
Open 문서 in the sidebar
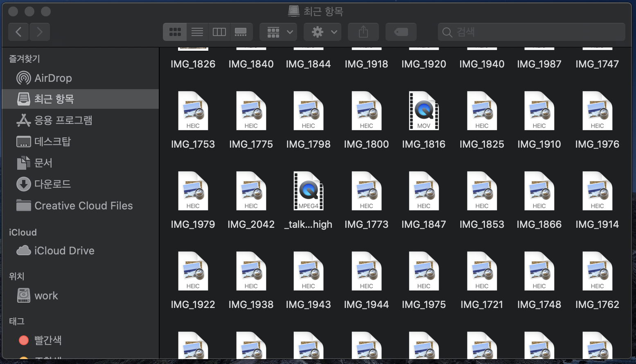coord(80,163)
